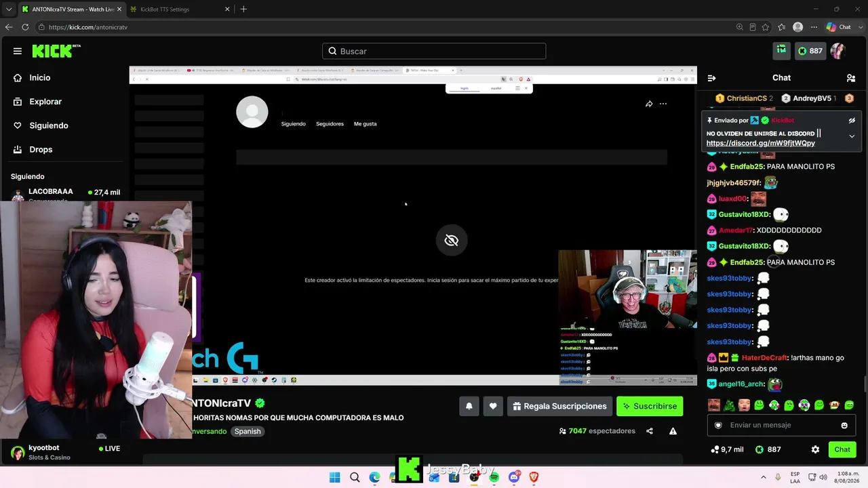Open Spotify from the taskbar
The height and width of the screenshot is (488, 868).
(494, 477)
